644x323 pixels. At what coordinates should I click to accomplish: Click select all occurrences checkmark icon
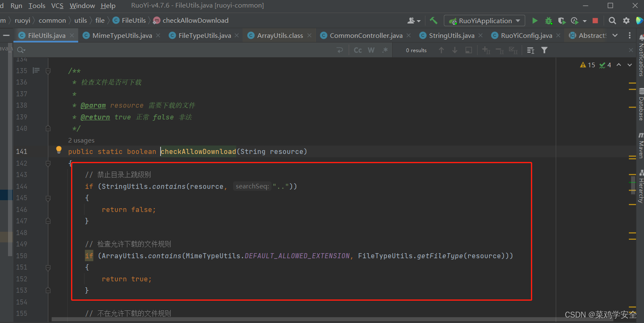tap(513, 50)
